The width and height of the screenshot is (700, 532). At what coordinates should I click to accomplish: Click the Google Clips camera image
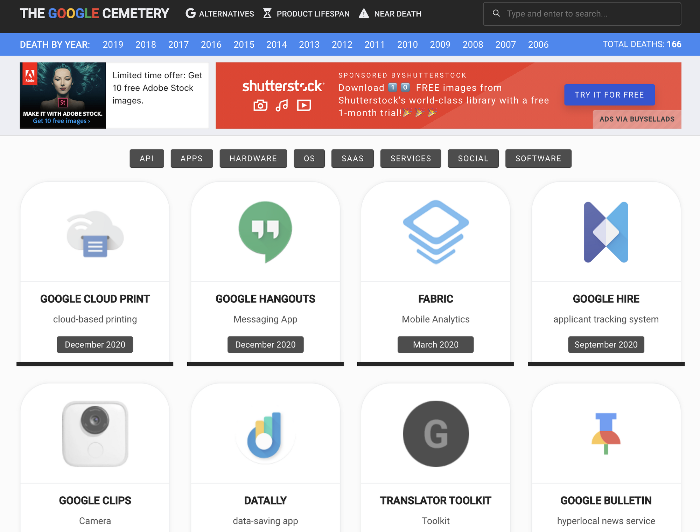95,434
